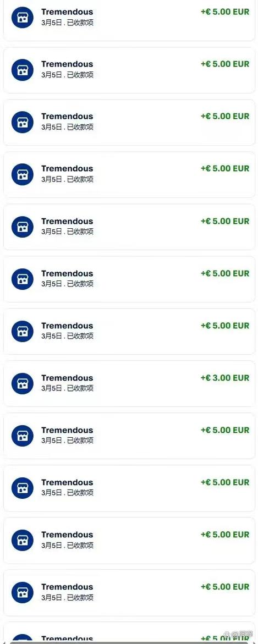
Task: Click the watermark in the bottom-right corner
Action: (238, 635)
